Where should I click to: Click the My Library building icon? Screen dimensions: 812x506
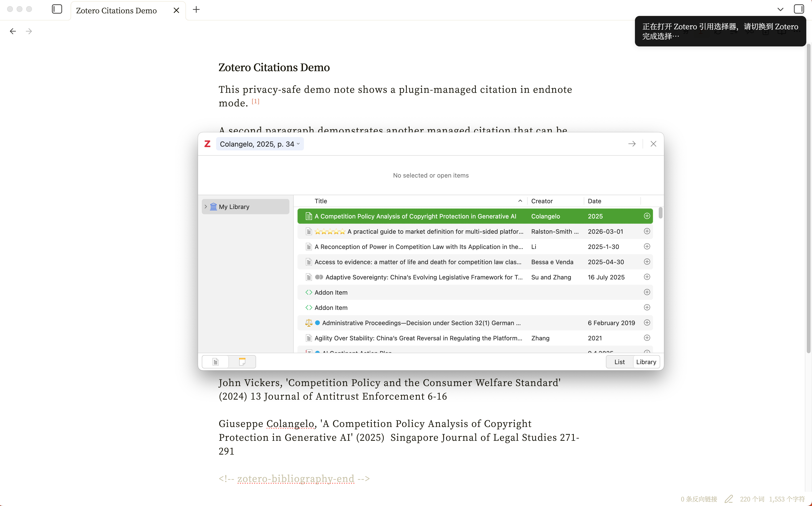(213, 207)
